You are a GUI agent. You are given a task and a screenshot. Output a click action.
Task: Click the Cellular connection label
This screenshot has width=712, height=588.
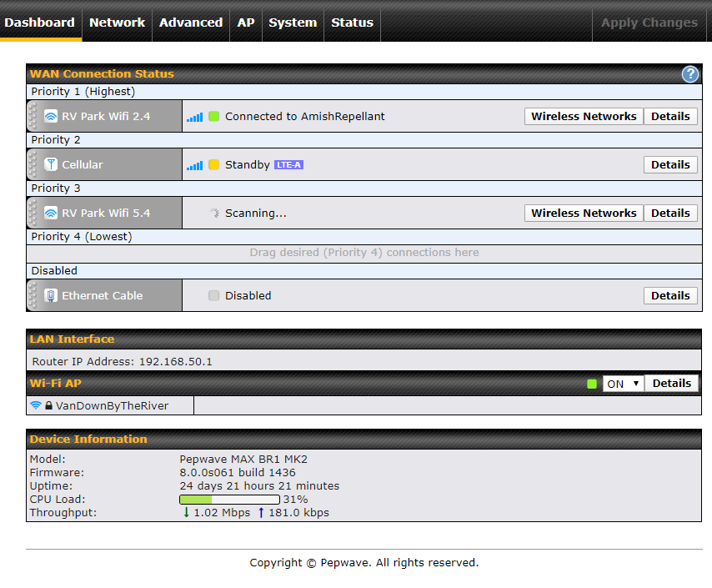coord(83,164)
